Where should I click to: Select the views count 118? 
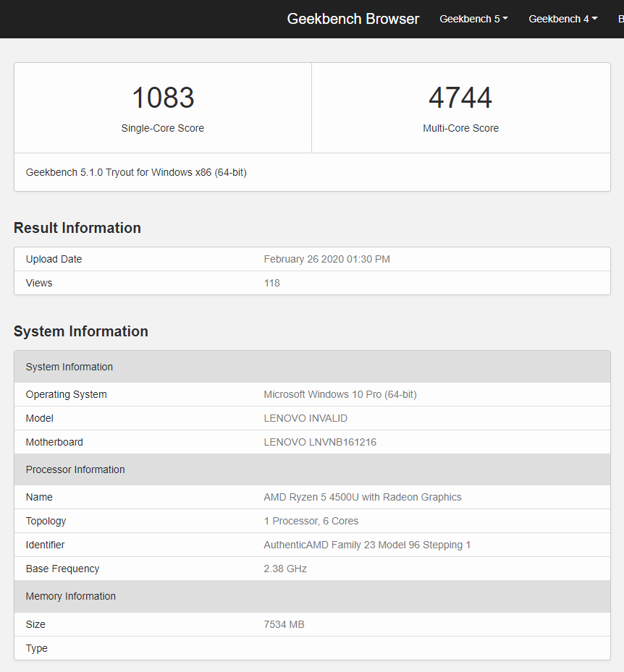click(x=272, y=283)
